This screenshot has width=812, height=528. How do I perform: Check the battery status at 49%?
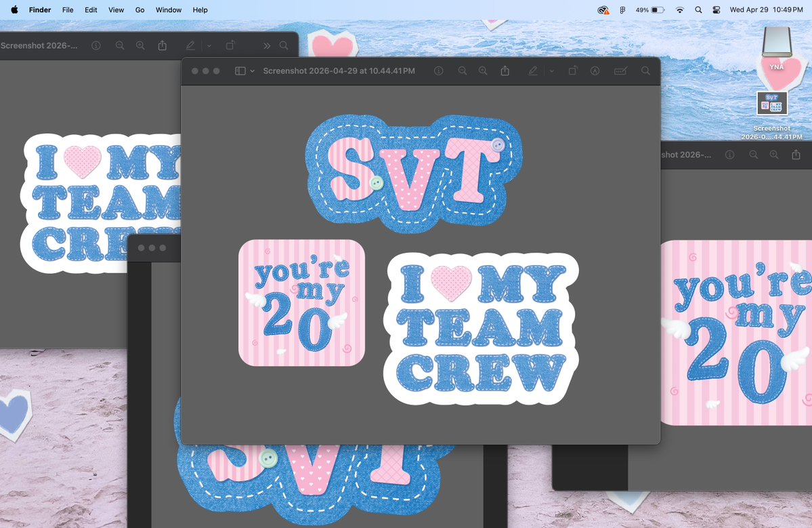point(650,10)
